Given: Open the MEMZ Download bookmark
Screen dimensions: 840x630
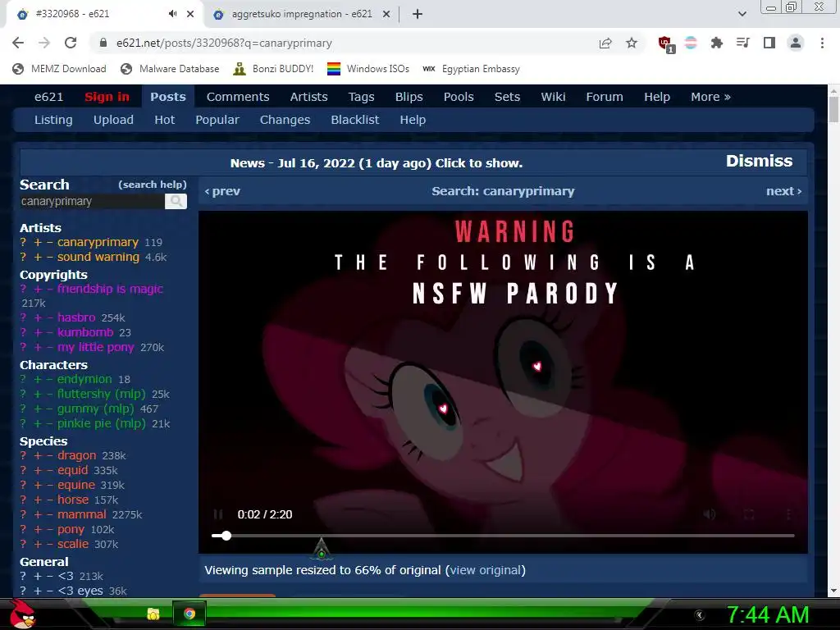Looking at the screenshot, I should coord(59,69).
